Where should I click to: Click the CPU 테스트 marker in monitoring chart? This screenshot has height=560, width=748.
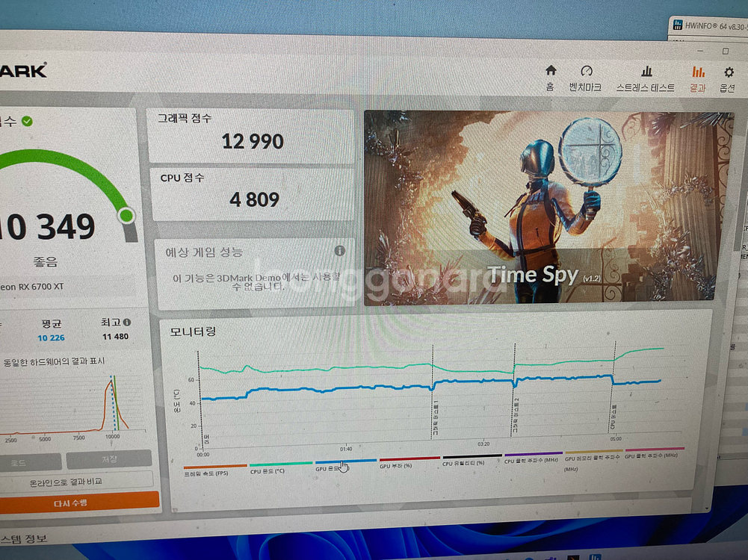coord(613,417)
